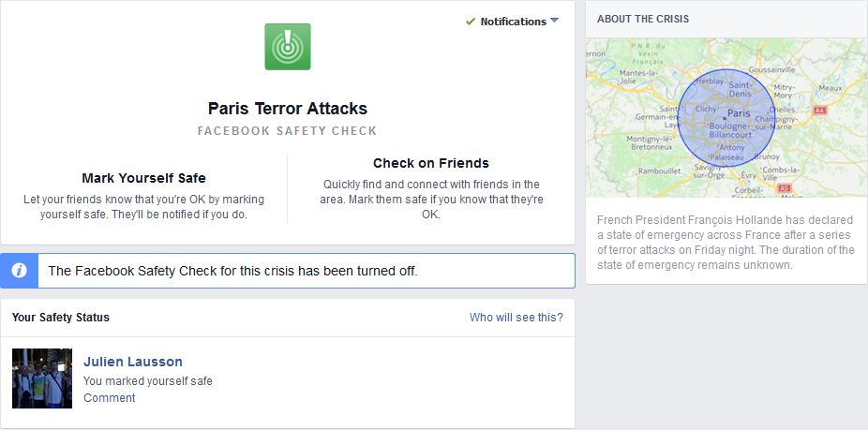The height and width of the screenshot is (430, 868).
Task: Click the checkmark icon beside Notifications
Action: click(x=471, y=21)
